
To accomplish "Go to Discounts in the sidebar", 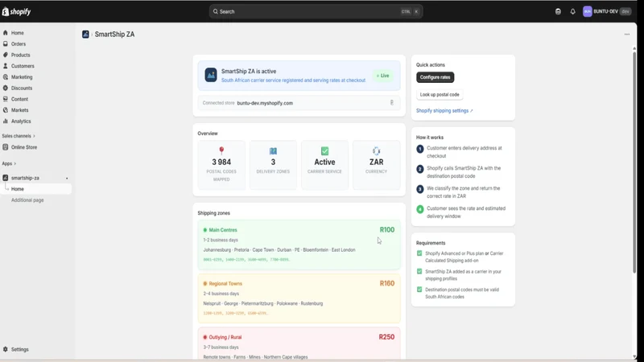I will coord(22,88).
